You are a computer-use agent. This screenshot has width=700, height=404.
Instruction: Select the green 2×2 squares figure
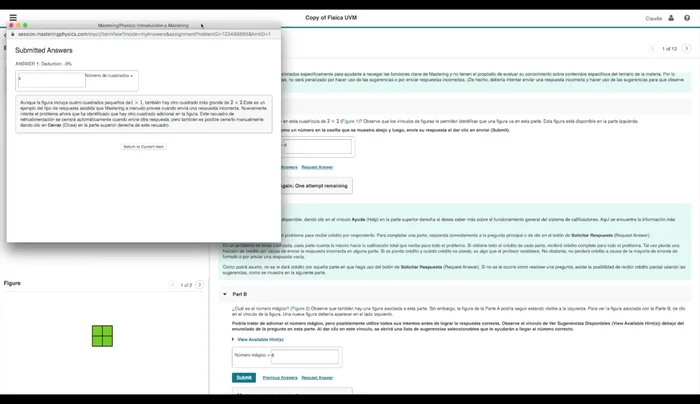click(102, 336)
